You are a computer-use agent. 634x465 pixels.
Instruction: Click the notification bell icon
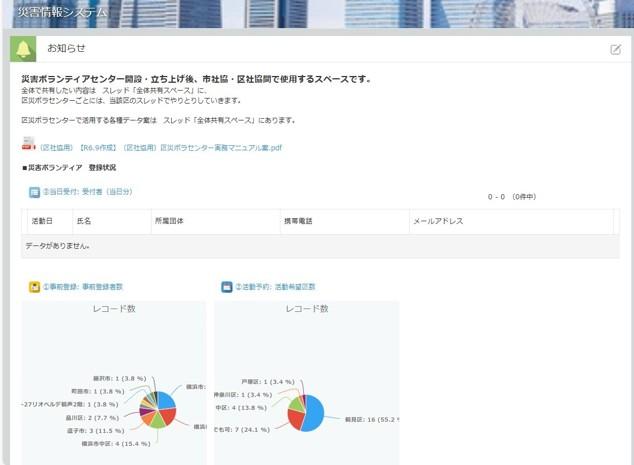click(x=23, y=49)
